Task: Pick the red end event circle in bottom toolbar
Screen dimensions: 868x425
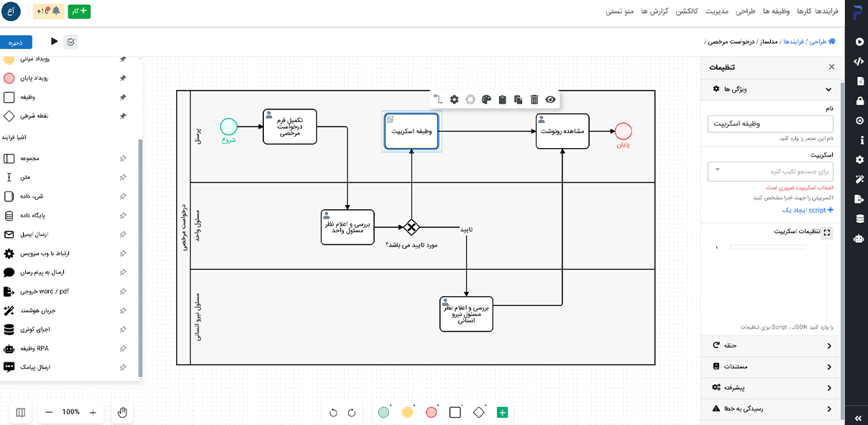Action: click(431, 413)
